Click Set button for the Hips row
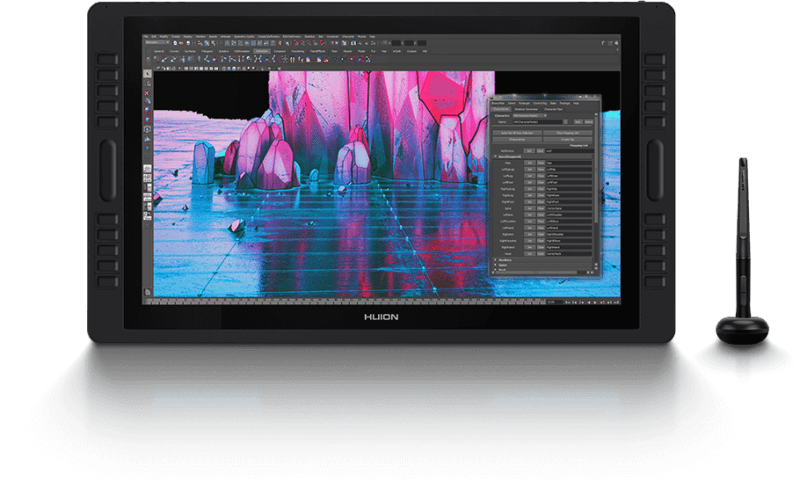 (530, 163)
